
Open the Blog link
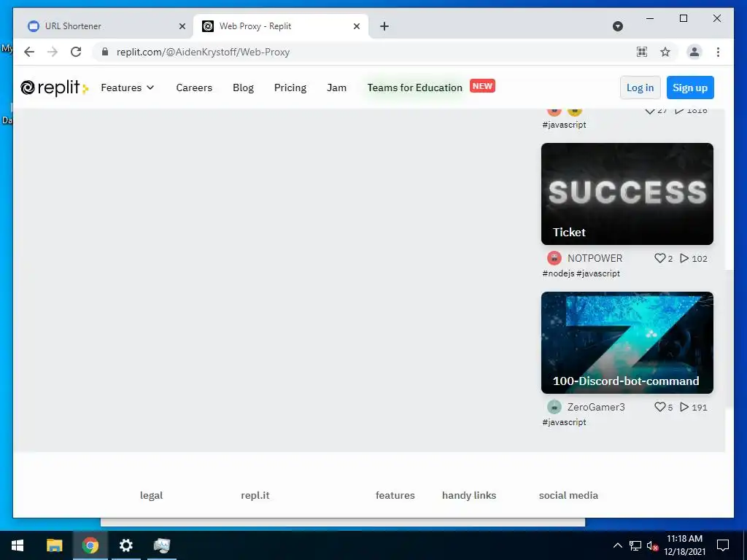click(243, 87)
